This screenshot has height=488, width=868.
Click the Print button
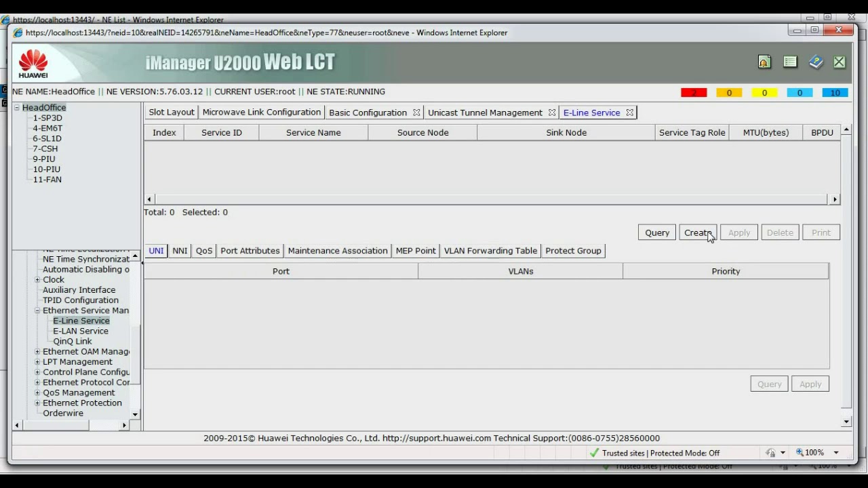(821, 232)
